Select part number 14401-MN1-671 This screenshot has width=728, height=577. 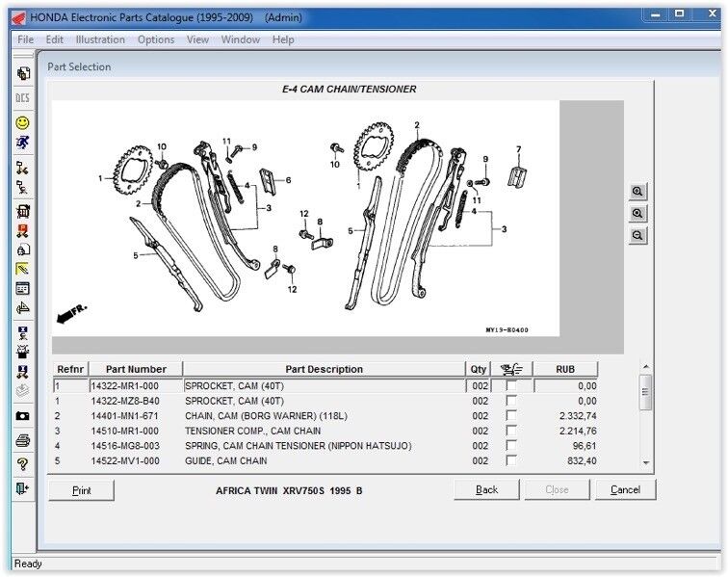(x=125, y=416)
